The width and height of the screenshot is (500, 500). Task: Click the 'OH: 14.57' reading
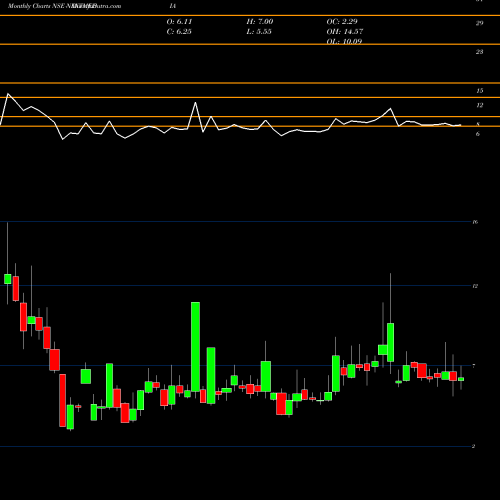point(345,31)
